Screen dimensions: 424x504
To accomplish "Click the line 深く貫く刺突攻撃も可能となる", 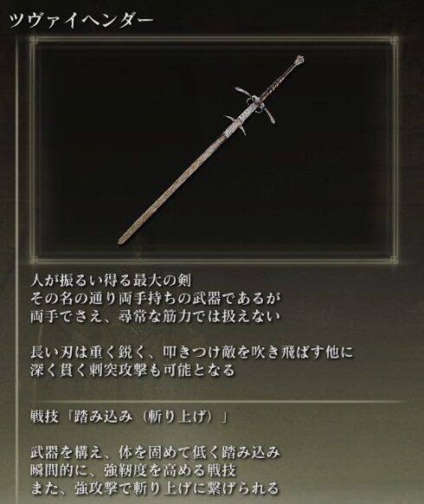I will click(132, 371).
